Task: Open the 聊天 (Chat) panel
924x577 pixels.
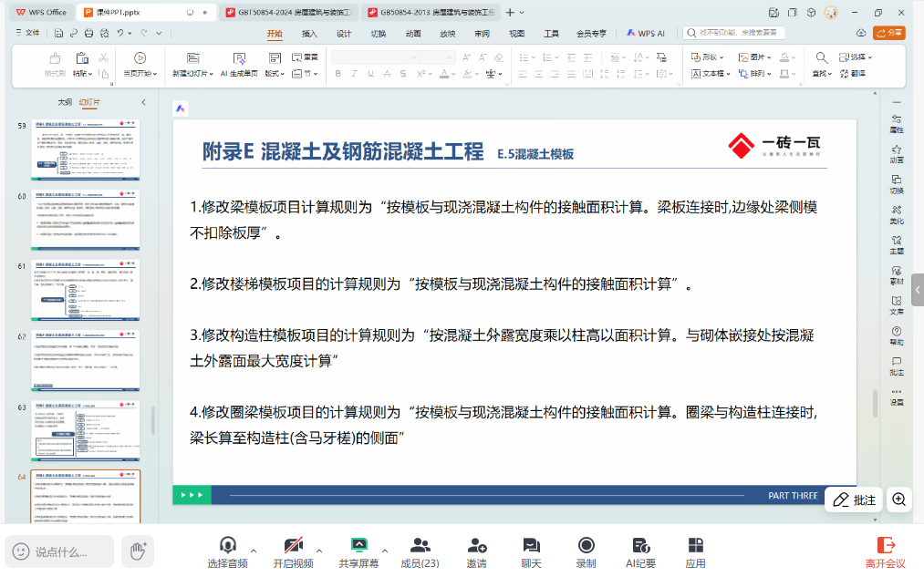Action: pyautogui.click(x=531, y=551)
